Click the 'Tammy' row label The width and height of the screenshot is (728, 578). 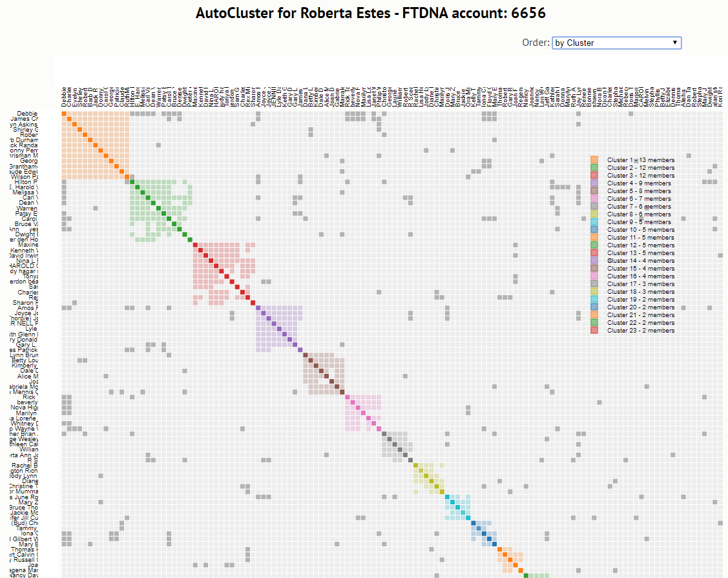pos(27,528)
